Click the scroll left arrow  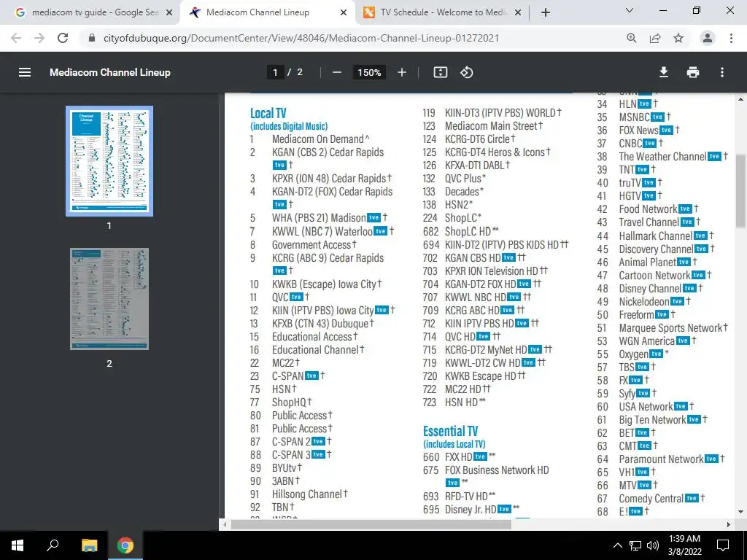[x=225, y=524]
